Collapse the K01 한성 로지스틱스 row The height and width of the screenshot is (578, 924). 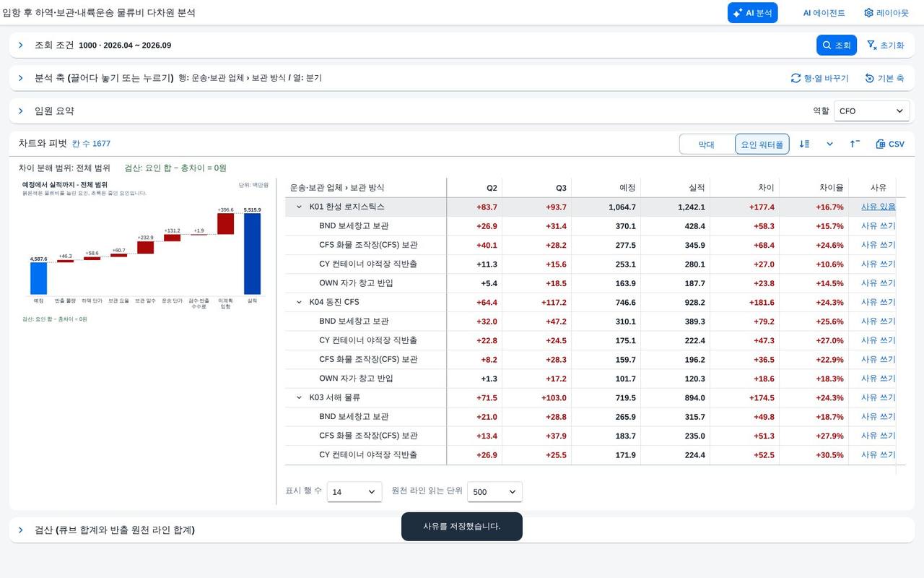tap(299, 207)
